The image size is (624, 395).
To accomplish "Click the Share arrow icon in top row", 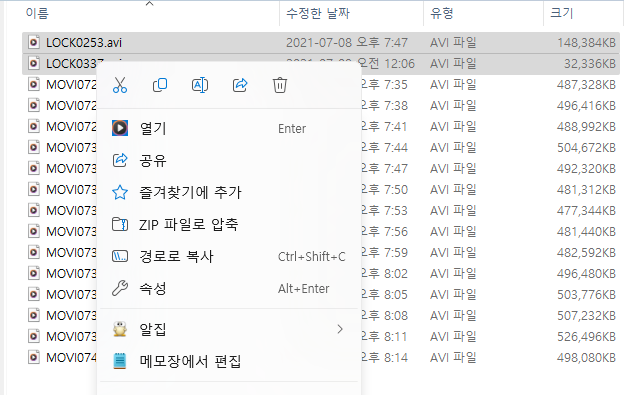I will tap(240, 85).
